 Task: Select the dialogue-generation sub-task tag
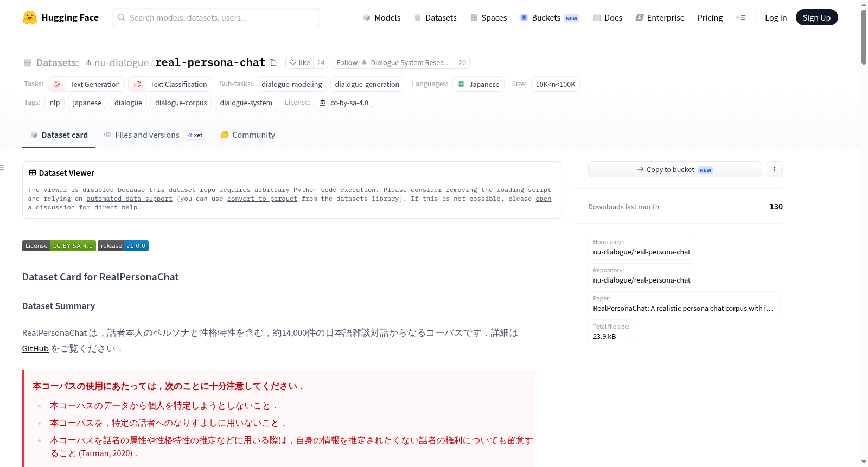tap(367, 84)
